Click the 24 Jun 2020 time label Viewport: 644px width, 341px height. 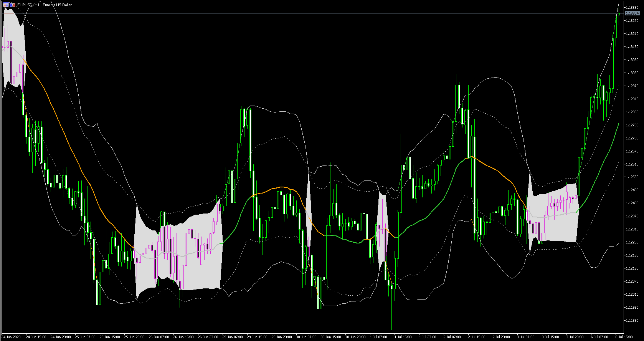point(11,337)
